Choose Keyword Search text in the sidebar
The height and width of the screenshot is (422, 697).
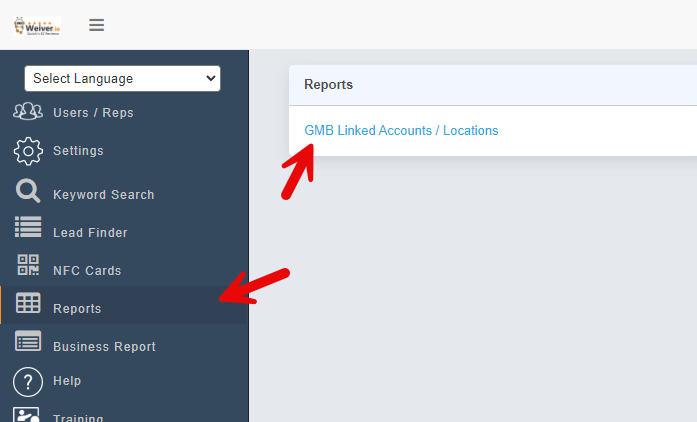[104, 195]
